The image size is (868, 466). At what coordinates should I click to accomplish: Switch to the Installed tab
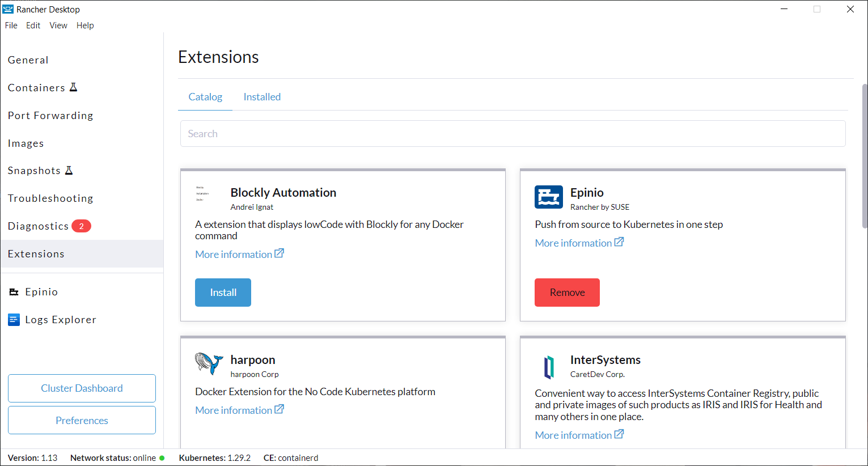[x=262, y=97]
